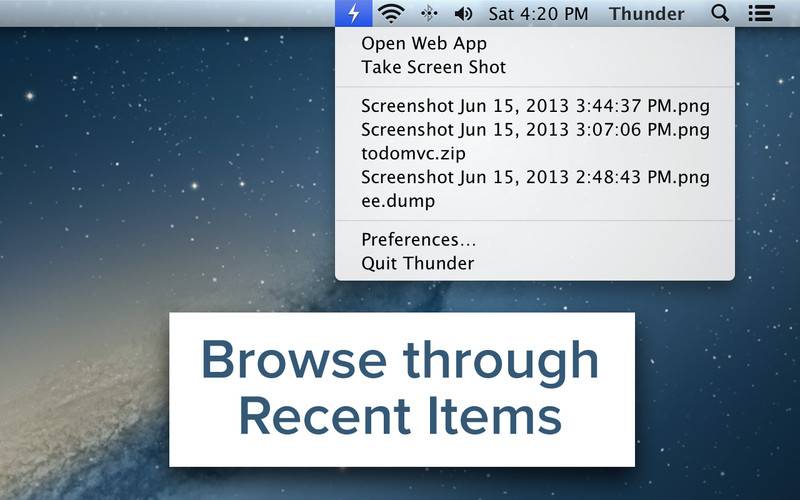
Task: Open Screenshot Jun 15, 2013 3:44:37 PM.png
Action: (535, 106)
